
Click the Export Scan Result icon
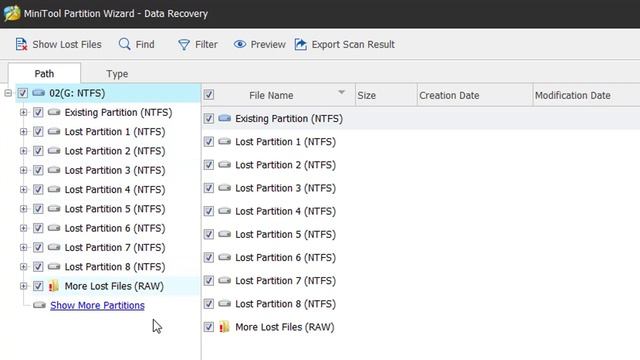300,44
